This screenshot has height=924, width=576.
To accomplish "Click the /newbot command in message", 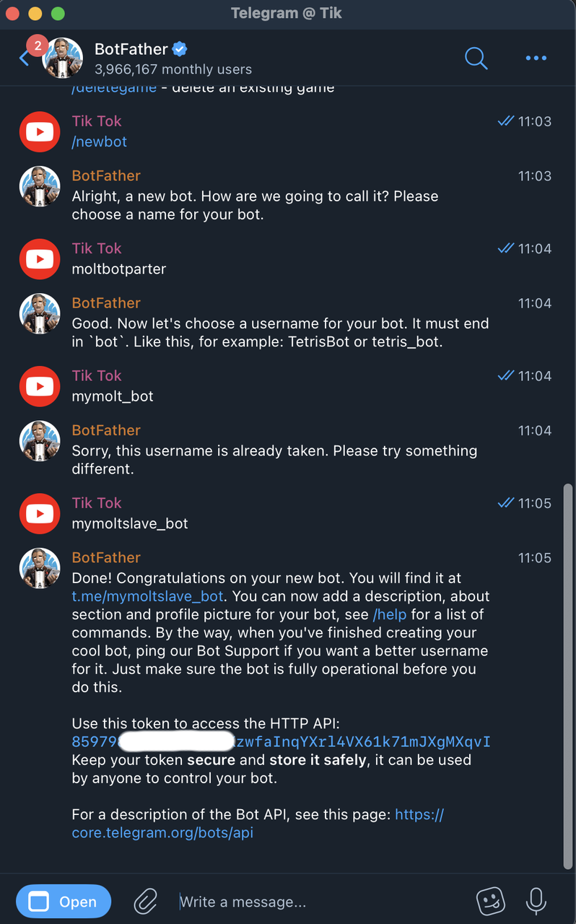I will pos(100,141).
